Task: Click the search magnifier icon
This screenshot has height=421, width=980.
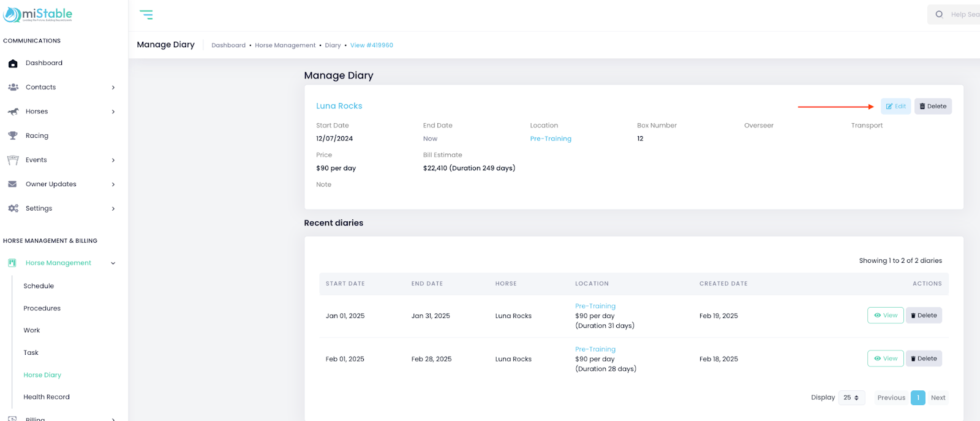Action: pyautogui.click(x=939, y=15)
